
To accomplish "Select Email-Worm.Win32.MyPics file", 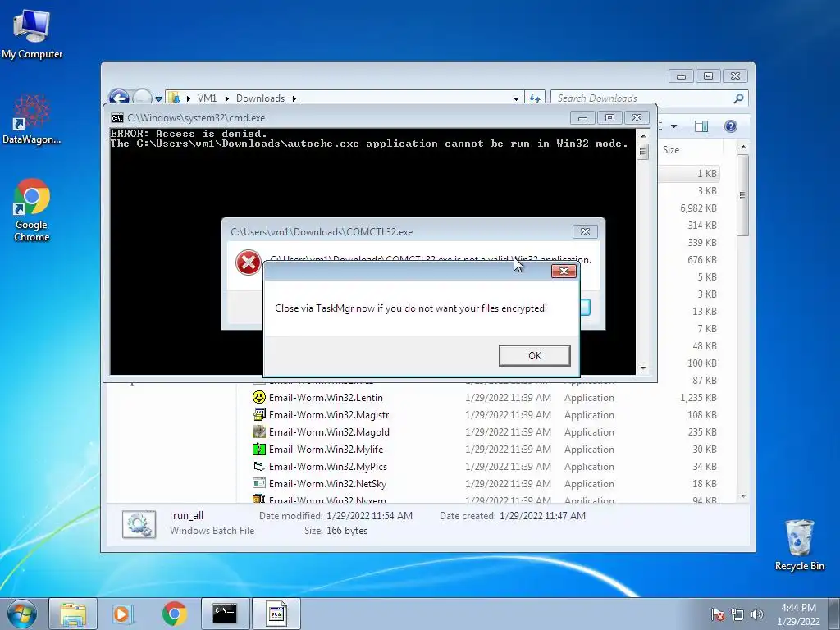I will point(328,466).
